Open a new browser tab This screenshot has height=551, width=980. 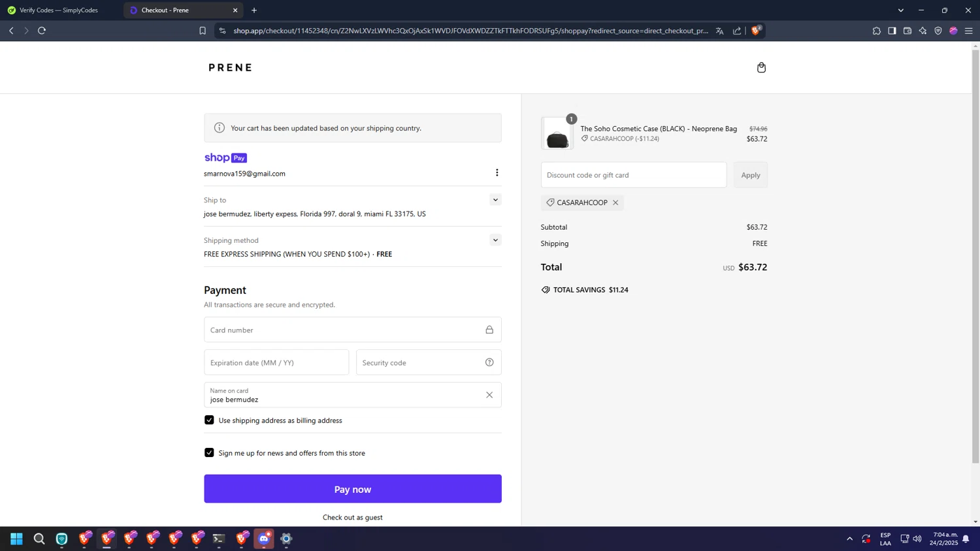[x=254, y=10]
